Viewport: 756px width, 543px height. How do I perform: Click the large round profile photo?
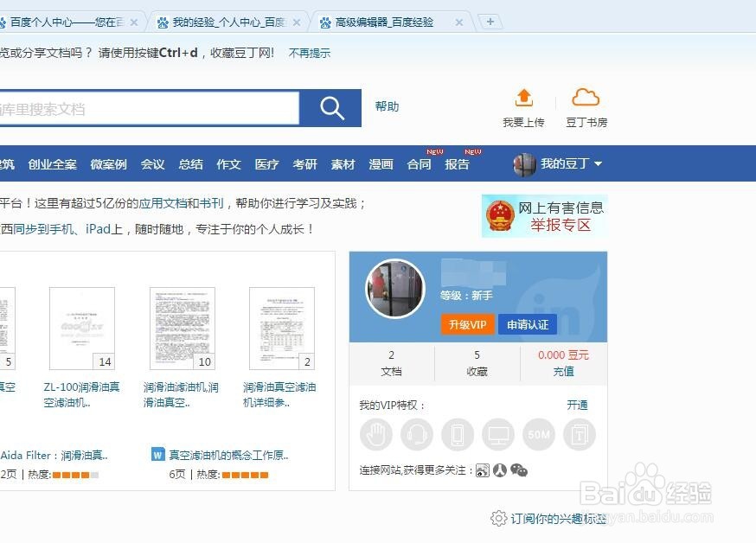click(395, 289)
